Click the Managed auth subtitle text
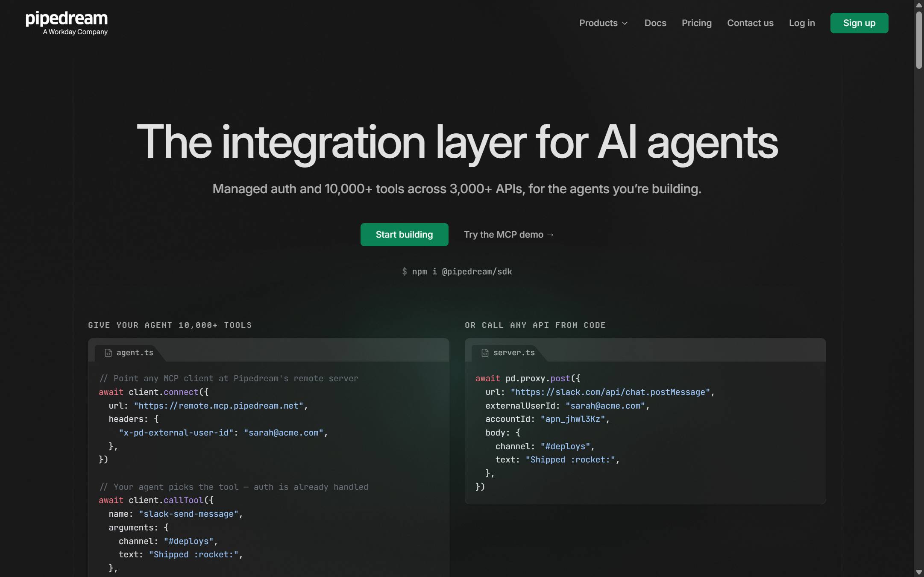The height and width of the screenshot is (577, 924). [457, 189]
